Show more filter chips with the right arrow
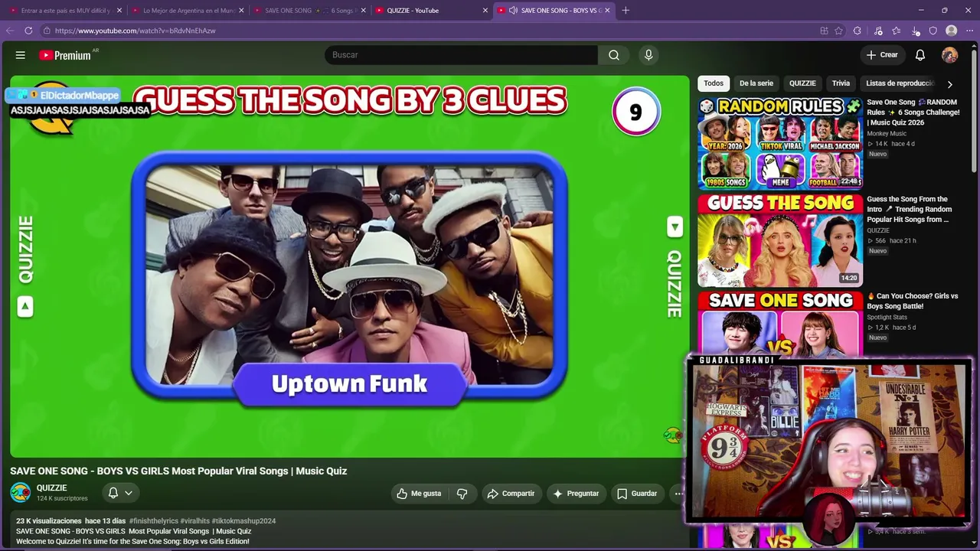This screenshot has height=551, width=980. pyautogui.click(x=949, y=84)
